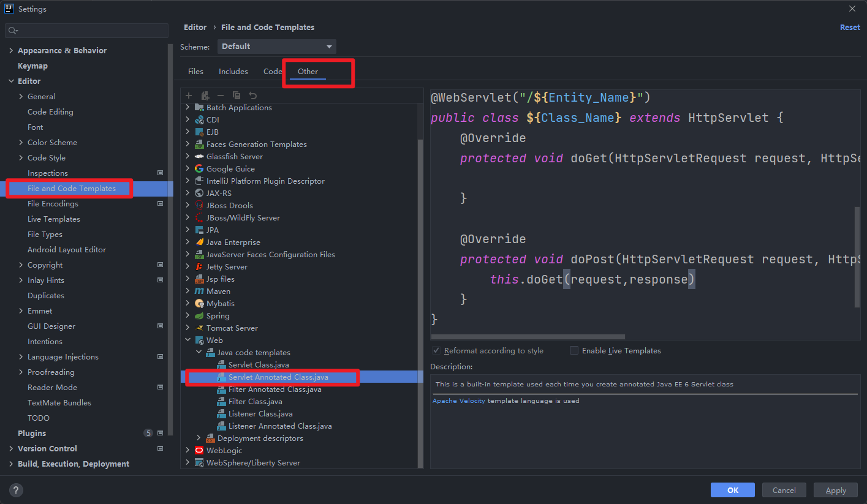Expand the Deployment descriptors node
867x504 pixels.
point(199,438)
